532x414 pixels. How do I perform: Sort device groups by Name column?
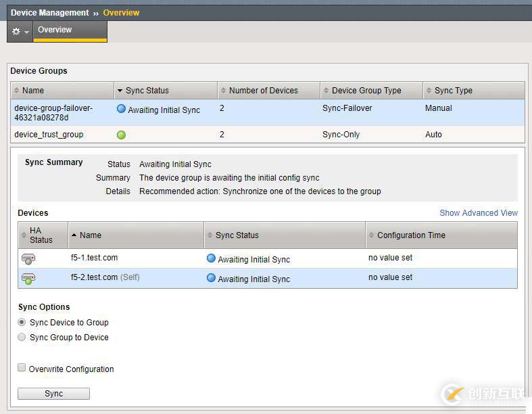tap(33, 91)
